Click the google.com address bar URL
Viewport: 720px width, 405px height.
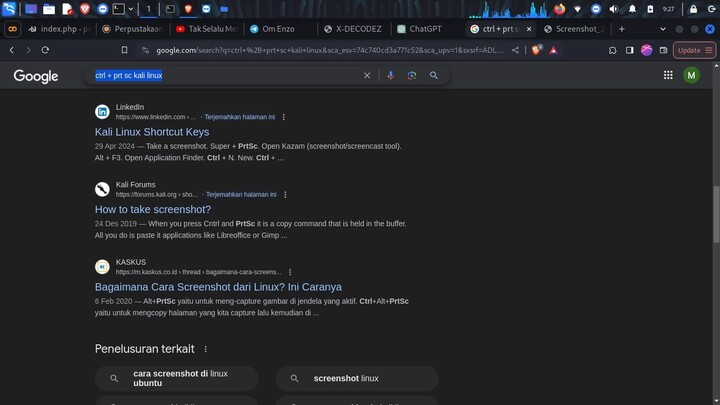pyautogui.click(x=330, y=50)
